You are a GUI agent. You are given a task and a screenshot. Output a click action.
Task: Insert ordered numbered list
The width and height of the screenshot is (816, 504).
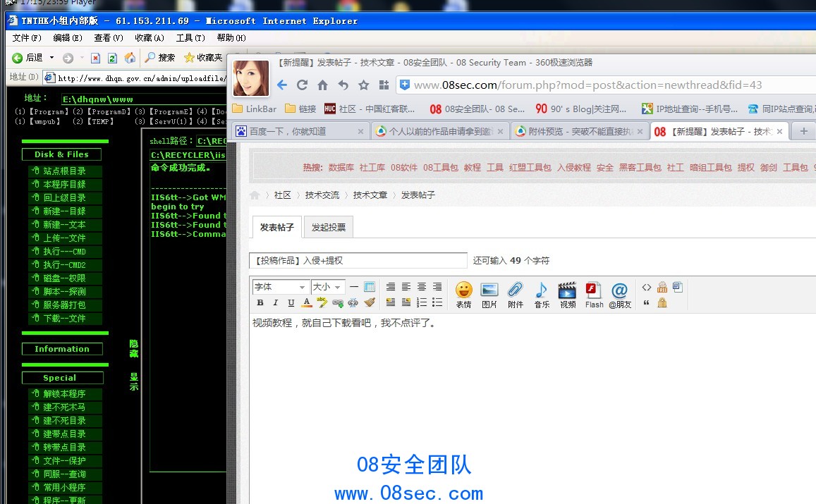coord(422,302)
